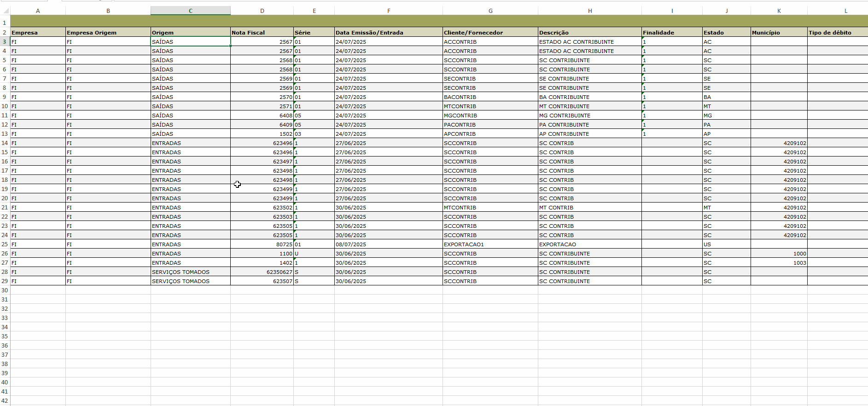Click the Data Emissão/Entrada header cell
Image resolution: width=868 pixels, height=406 pixels.
[x=389, y=33]
